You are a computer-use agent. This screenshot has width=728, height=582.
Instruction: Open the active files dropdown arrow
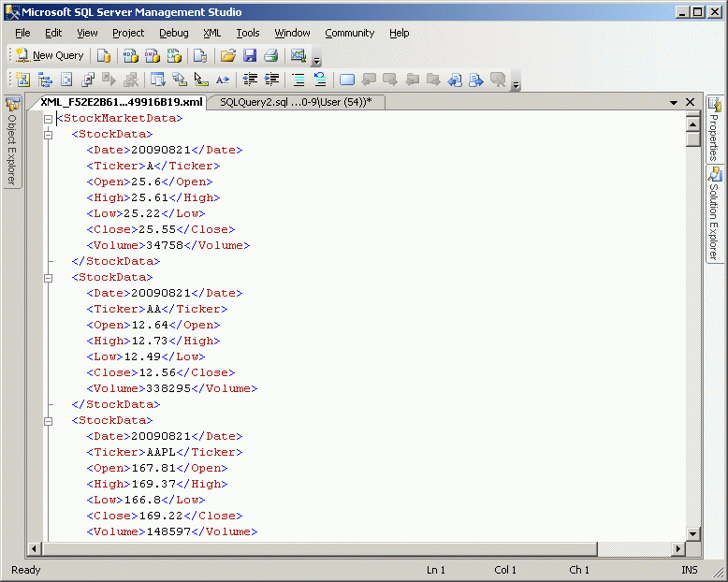tap(674, 102)
